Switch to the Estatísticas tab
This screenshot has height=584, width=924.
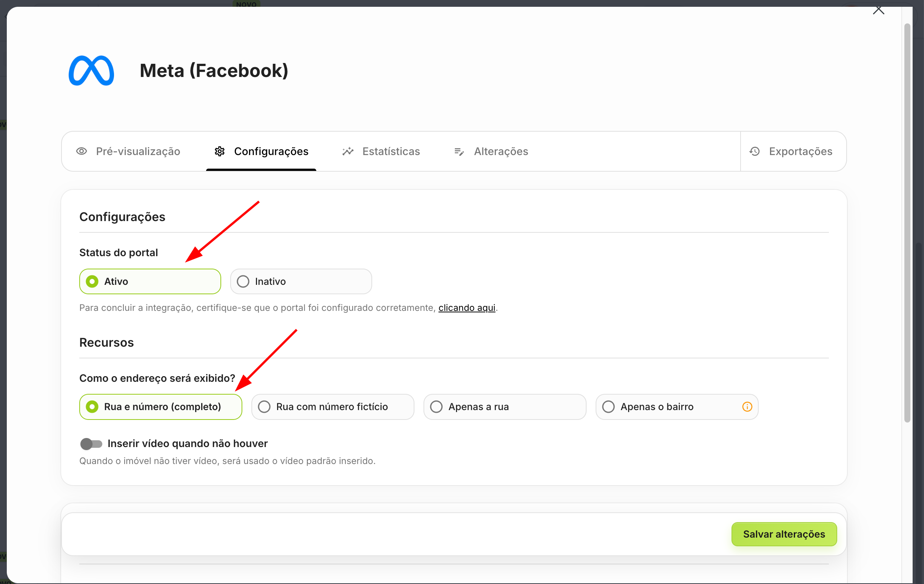381,151
